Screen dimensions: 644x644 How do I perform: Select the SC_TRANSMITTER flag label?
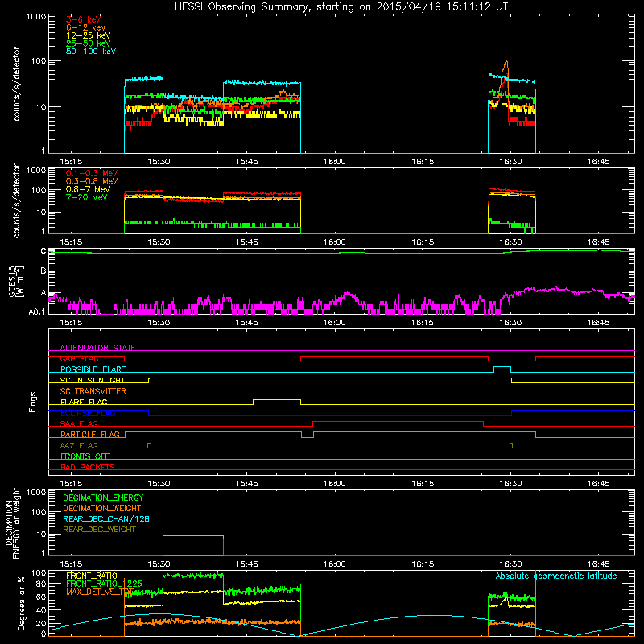[93, 391]
